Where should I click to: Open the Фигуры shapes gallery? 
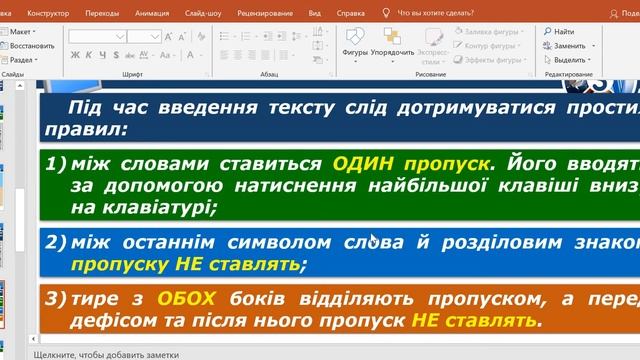pos(355,45)
